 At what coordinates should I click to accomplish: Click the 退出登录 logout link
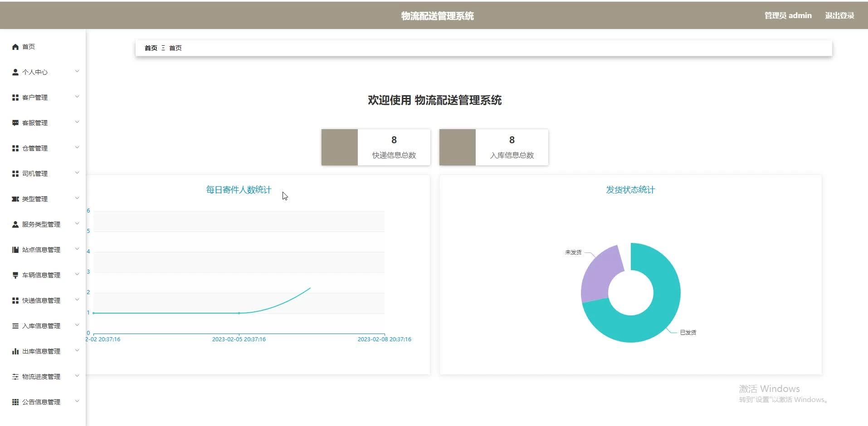(x=839, y=15)
